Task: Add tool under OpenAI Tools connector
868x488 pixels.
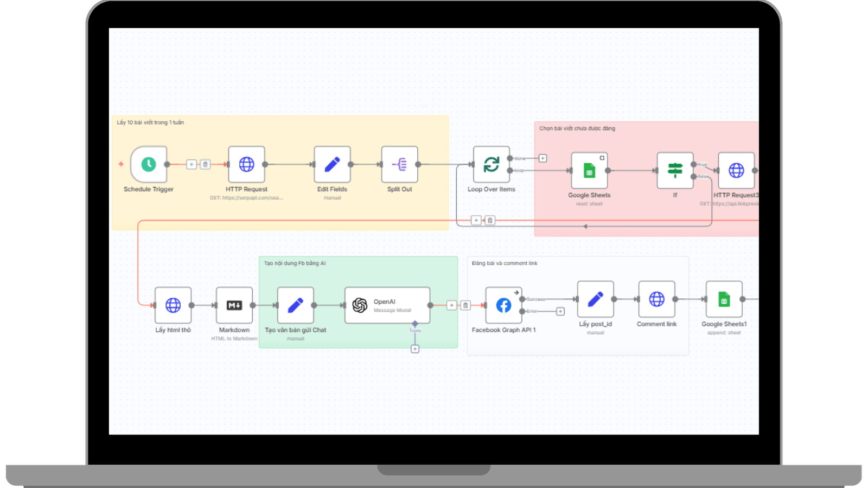Action: (x=415, y=349)
